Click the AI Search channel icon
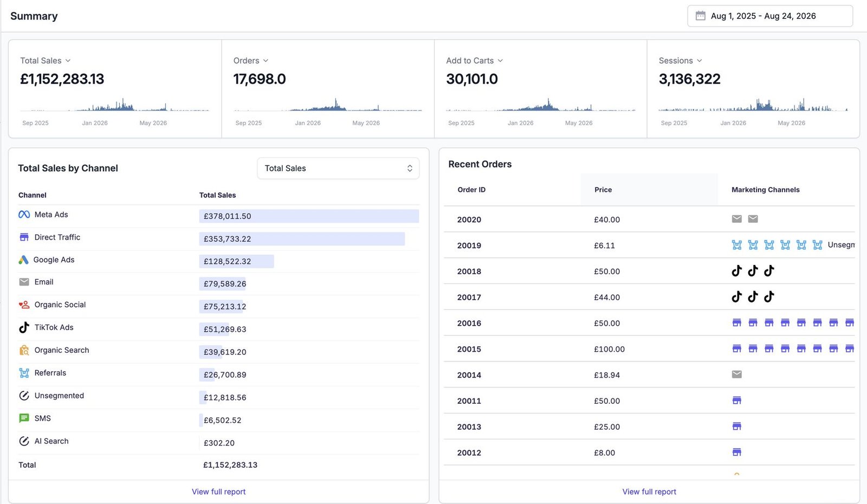The image size is (867, 504). 24,441
